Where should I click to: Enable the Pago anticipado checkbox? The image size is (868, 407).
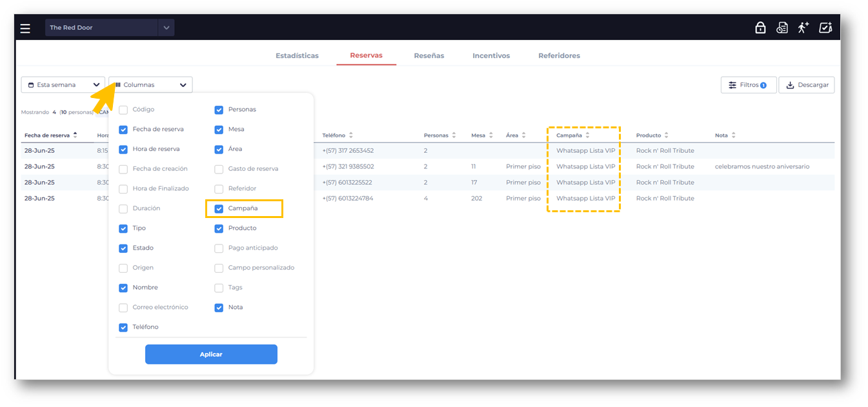point(219,248)
